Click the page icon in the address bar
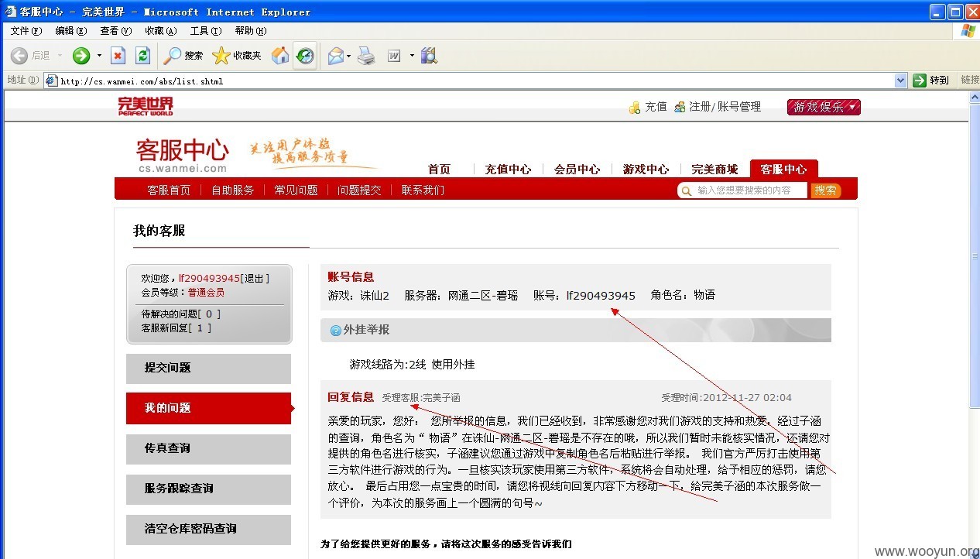980x559 pixels. tap(51, 81)
